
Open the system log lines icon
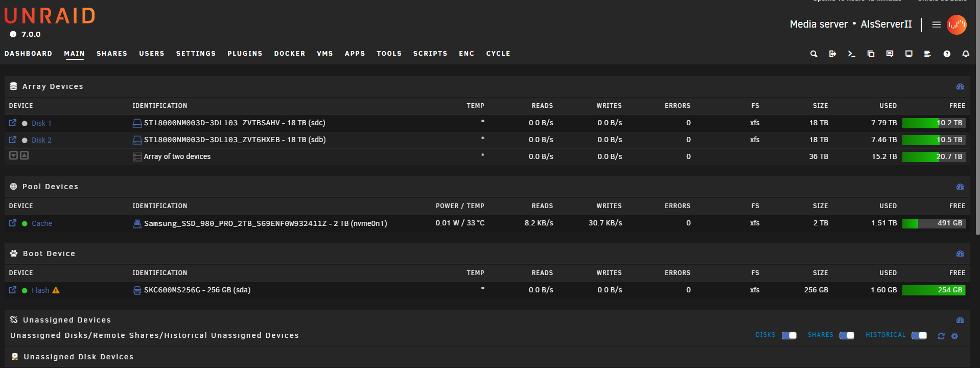point(927,54)
